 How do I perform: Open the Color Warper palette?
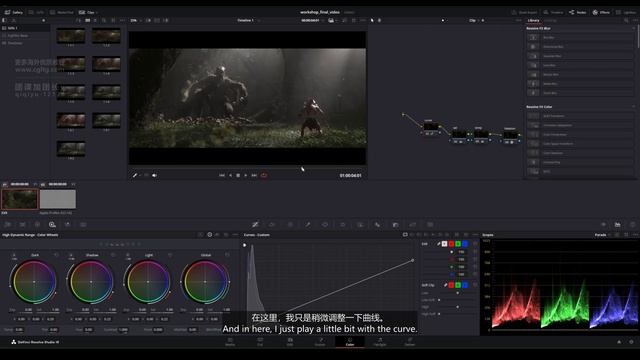(x=272, y=224)
